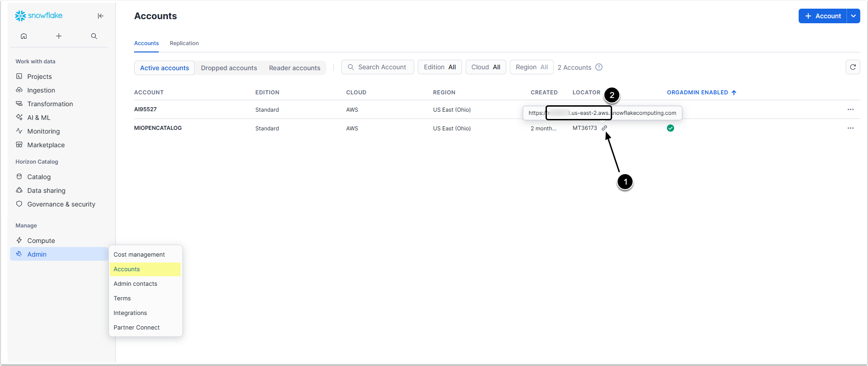Open more options for MIOPENCATALOG row
The width and height of the screenshot is (868, 366).
(x=851, y=128)
